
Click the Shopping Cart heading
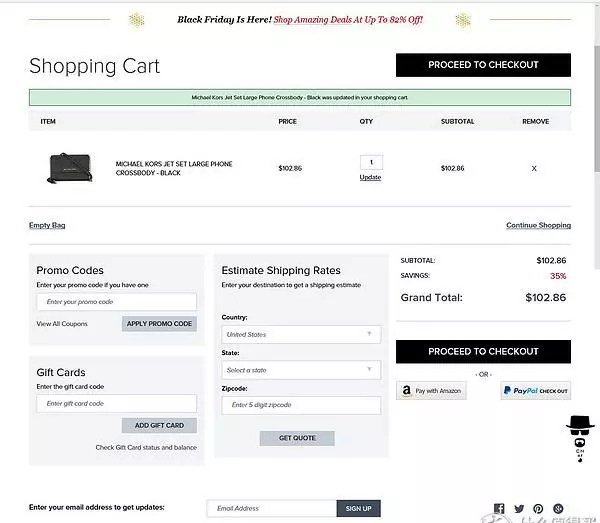pyautogui.click(x=95, y=66)
